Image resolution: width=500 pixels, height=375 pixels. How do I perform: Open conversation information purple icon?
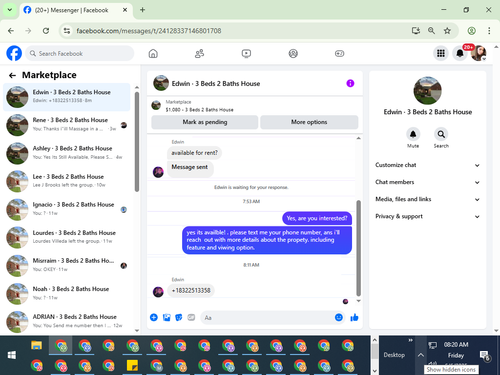(350, 83)
